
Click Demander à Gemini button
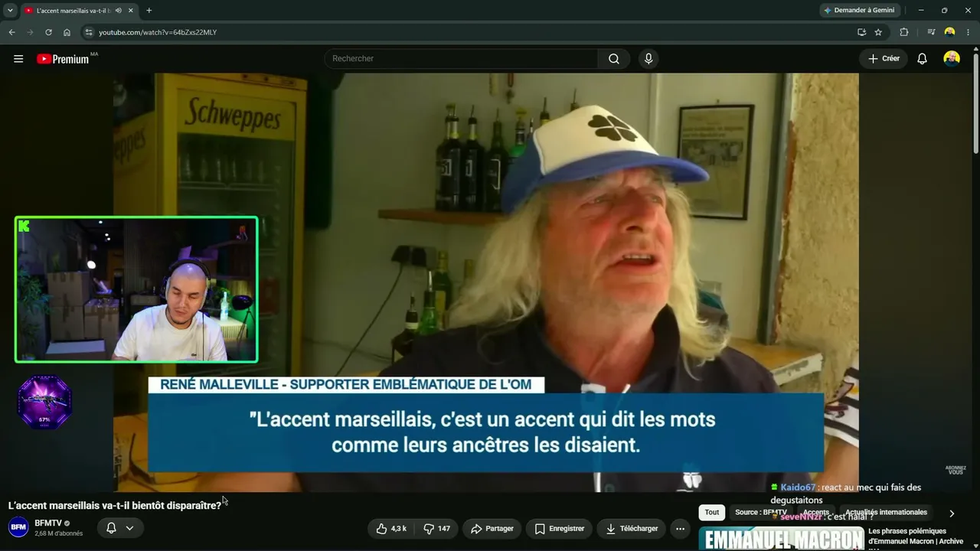pyautogui.click(x=859, y=11)
